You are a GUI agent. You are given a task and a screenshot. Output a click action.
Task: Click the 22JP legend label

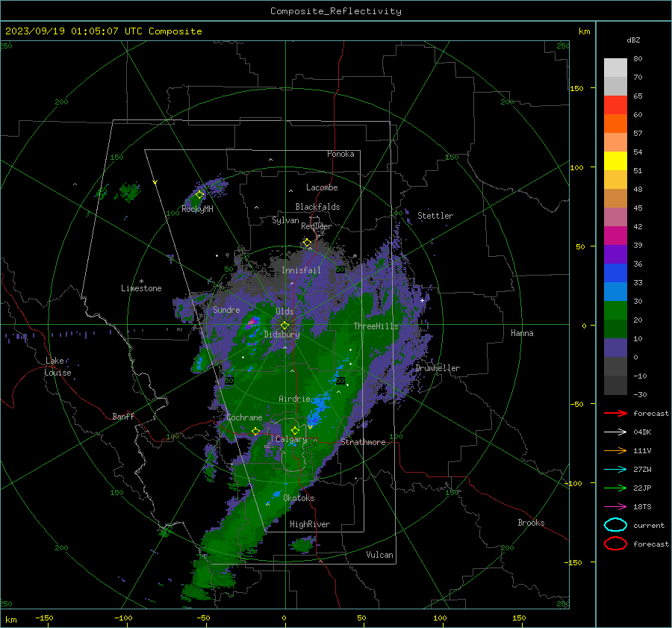pyautogui.click(x=642, y=488)
